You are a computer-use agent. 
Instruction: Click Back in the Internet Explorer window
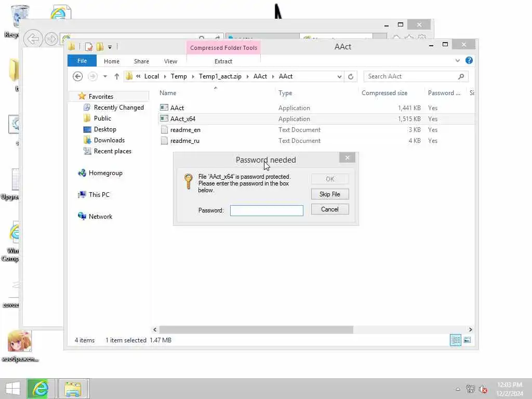[33, 38]
